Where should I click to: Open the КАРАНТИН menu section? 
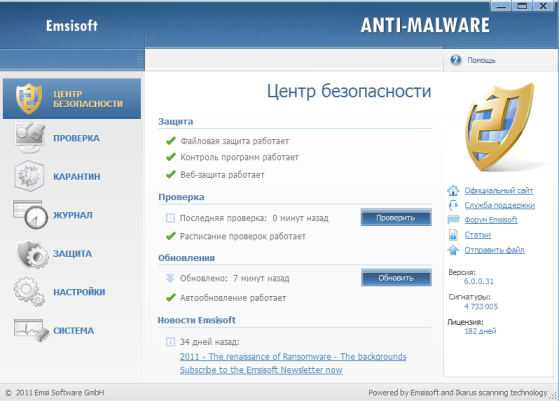pos(77,176)
